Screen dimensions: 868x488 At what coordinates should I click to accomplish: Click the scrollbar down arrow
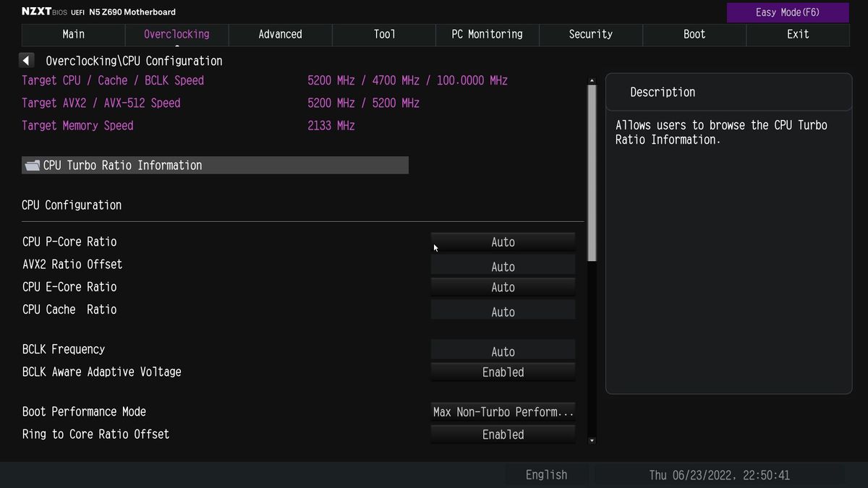(x=592, y=440)
